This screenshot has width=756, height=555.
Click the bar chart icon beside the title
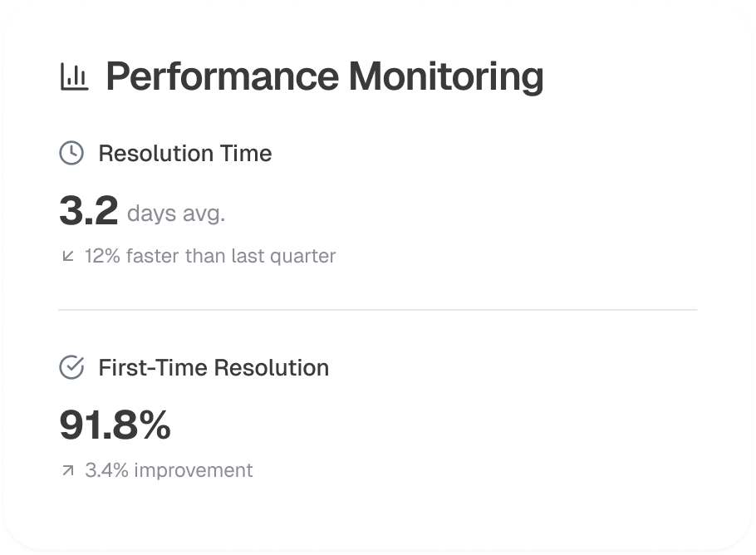click(x=75, y=76)
